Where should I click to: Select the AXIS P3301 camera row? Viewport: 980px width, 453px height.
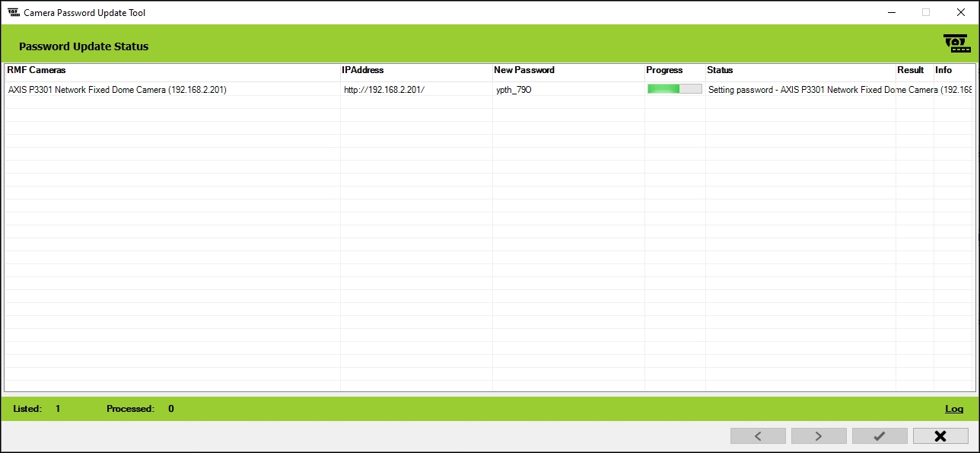(117, 90)
